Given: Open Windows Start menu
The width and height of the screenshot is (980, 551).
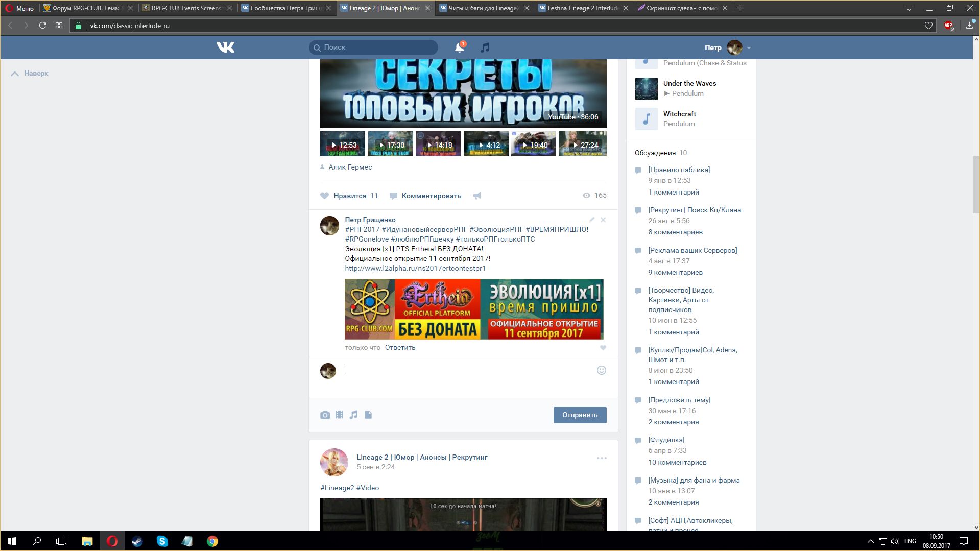Looking at the screenshot, I should (12, 541).
